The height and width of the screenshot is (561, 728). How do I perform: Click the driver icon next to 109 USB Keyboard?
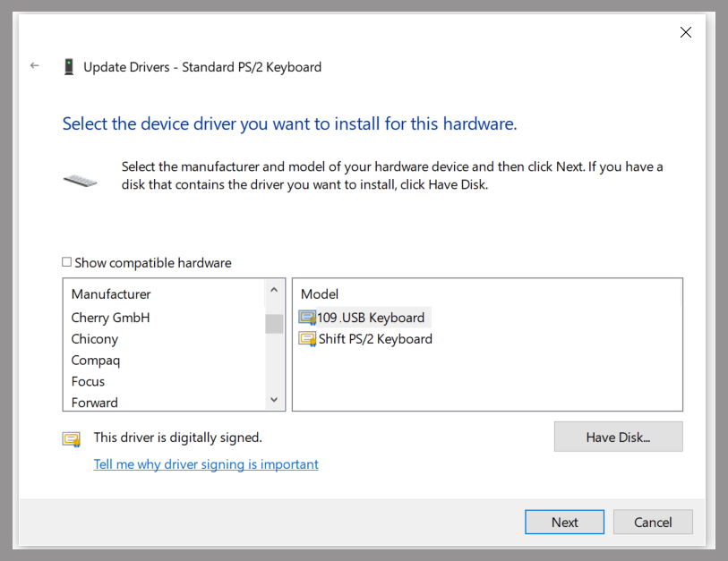pyautogui.click(x=308, y=317)
